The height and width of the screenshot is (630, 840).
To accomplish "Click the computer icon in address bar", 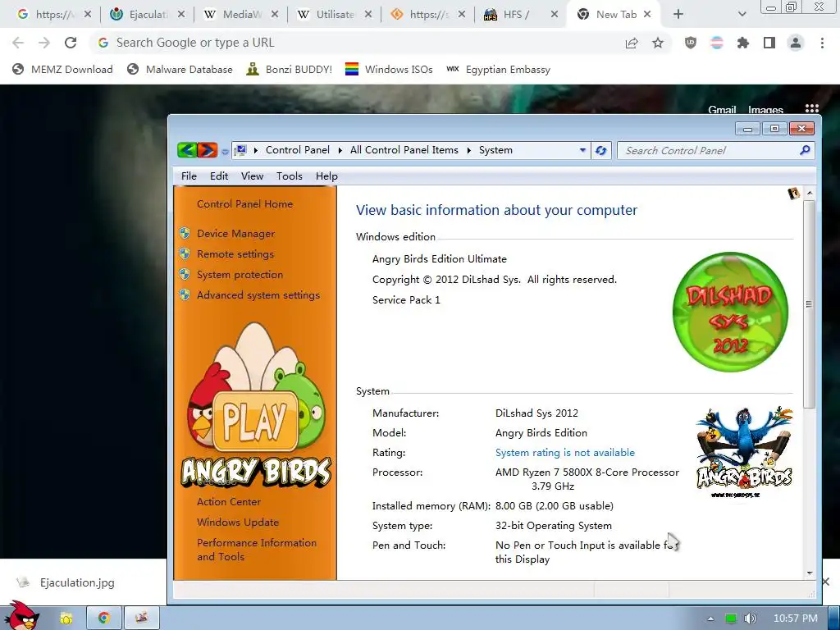I will [240, 151].
